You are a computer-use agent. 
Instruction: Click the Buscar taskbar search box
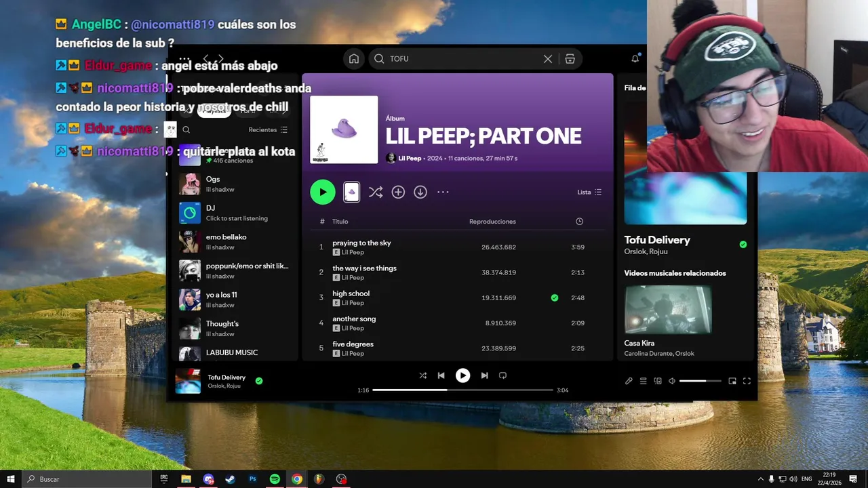(x=87, y=479)
